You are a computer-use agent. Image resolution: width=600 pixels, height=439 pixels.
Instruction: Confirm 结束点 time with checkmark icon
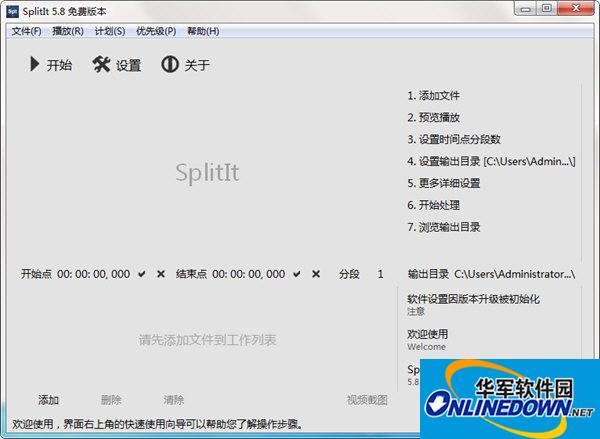click(297, 274)
